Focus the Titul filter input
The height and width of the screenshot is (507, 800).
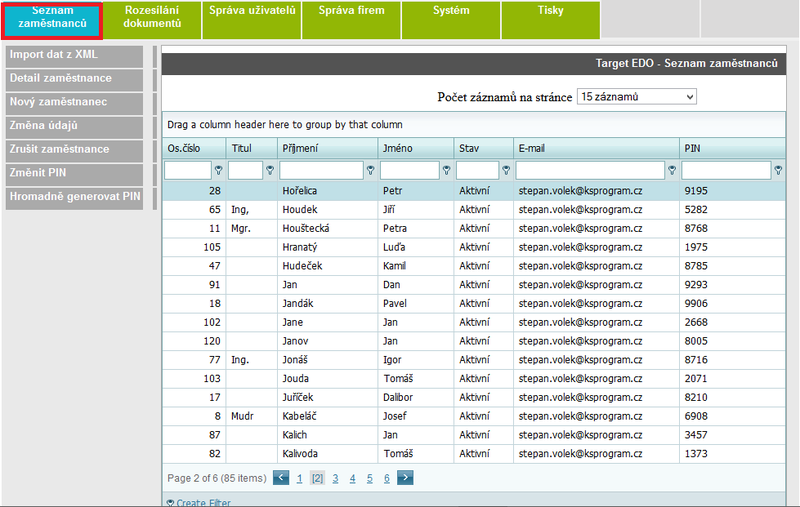coord(245,170)
